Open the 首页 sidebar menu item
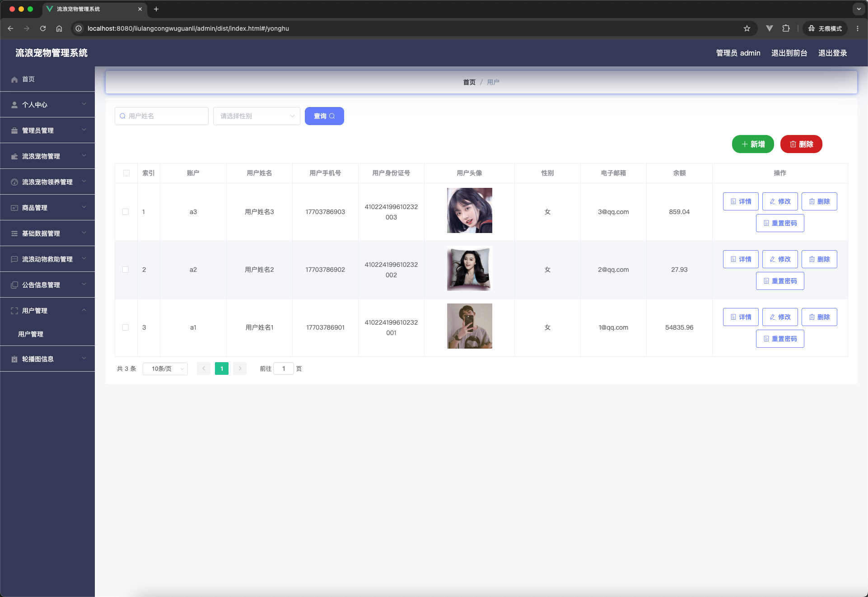Image resolution: width=868 pixels, height=597 pixels. pos(47,79)
